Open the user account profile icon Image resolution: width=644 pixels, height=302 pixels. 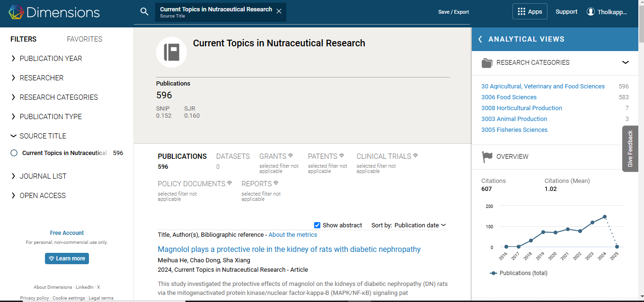[x=591, y=12]
